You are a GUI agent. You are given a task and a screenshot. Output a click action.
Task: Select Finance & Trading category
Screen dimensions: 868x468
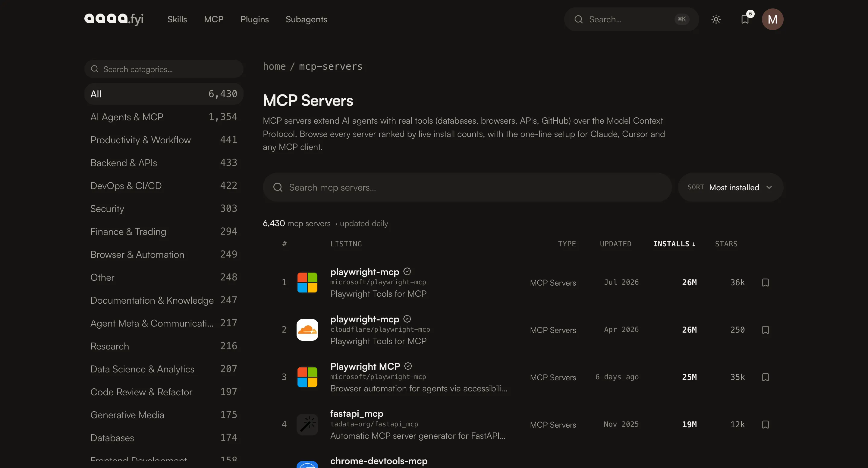pyautogui.click(x=164, y=231)
